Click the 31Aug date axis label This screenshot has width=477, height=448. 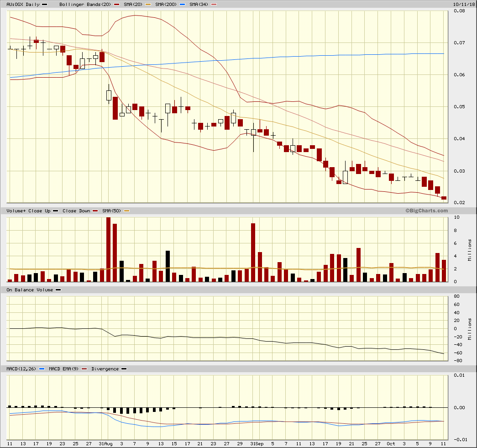point(105,444)
